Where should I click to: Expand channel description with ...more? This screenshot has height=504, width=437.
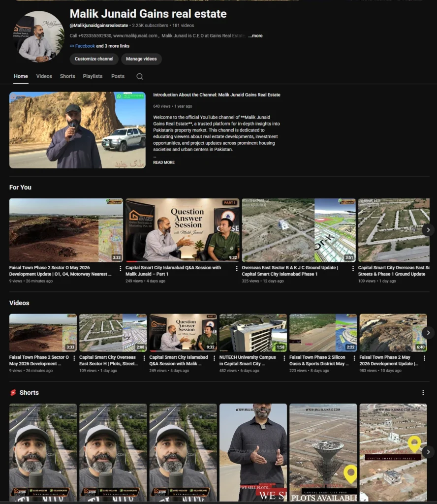point(255,35)
